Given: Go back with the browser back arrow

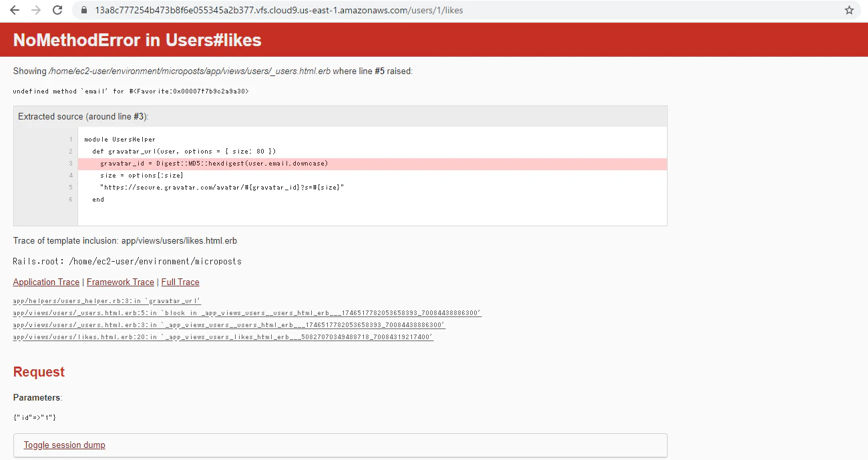Looking at the screenshot, I should point(14,10).
